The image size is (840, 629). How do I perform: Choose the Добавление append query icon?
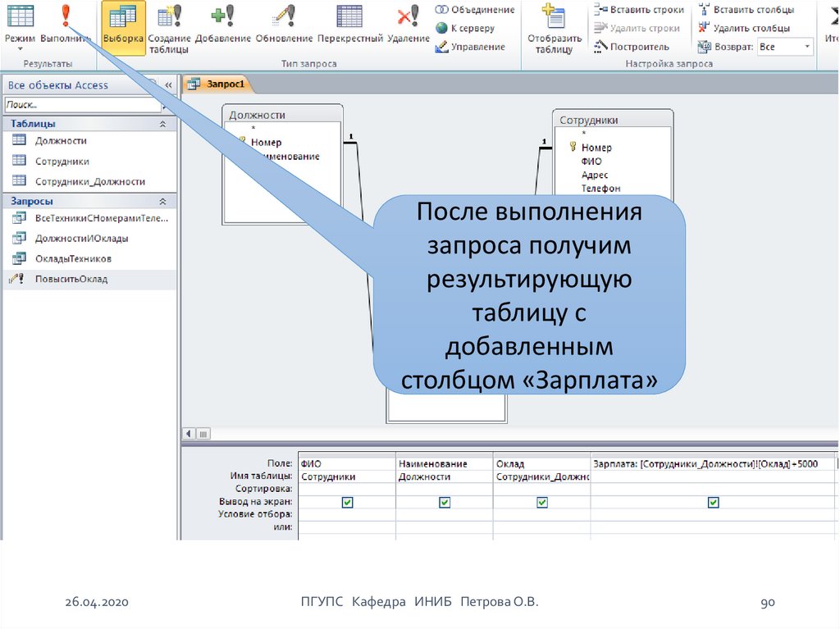pyautogui.click(x=221, y=18)
